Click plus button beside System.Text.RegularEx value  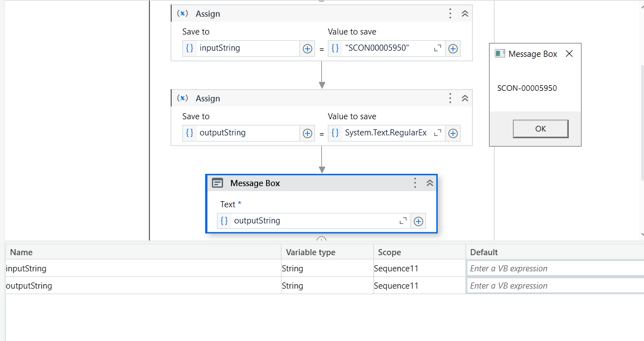453,133
